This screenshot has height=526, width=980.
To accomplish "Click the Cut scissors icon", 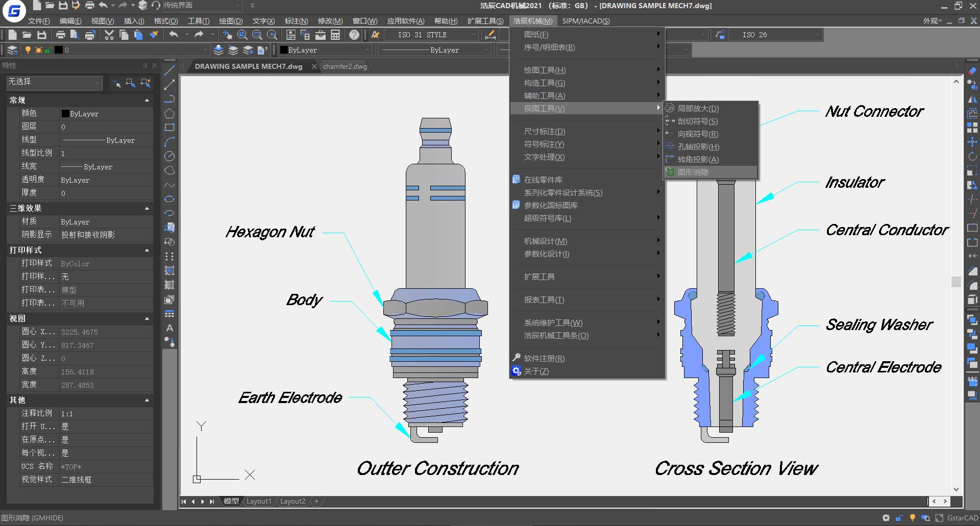I will coord(109,35).
